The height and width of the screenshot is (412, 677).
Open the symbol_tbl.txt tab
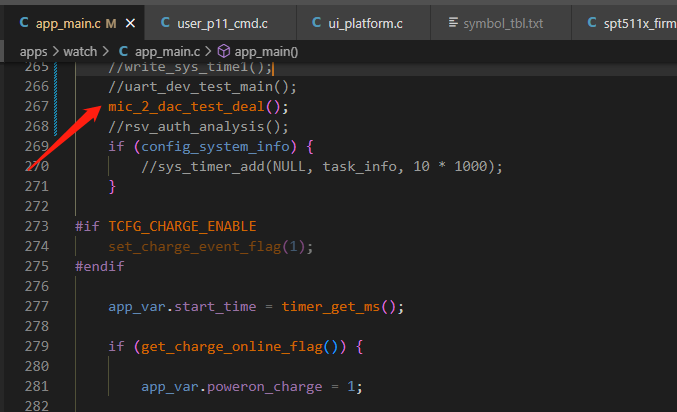[x=501, y=23]
